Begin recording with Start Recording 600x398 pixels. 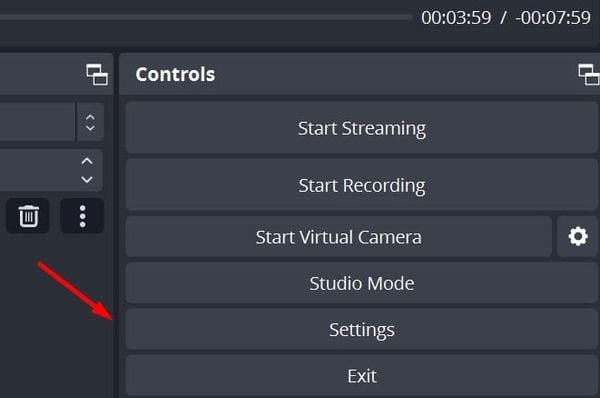[x=362, y=185]
